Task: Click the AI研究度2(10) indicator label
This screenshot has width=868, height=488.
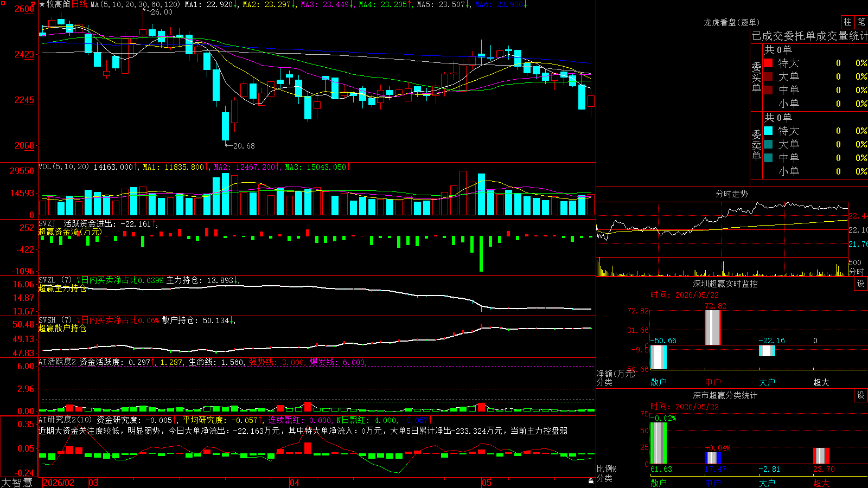Action: 66,420
